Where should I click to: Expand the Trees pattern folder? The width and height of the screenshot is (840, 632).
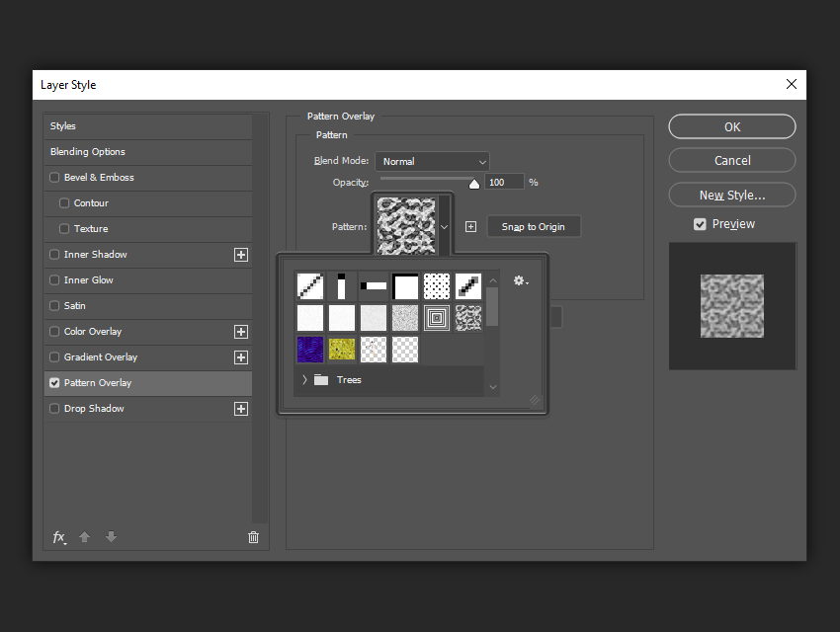pos(304,380)
